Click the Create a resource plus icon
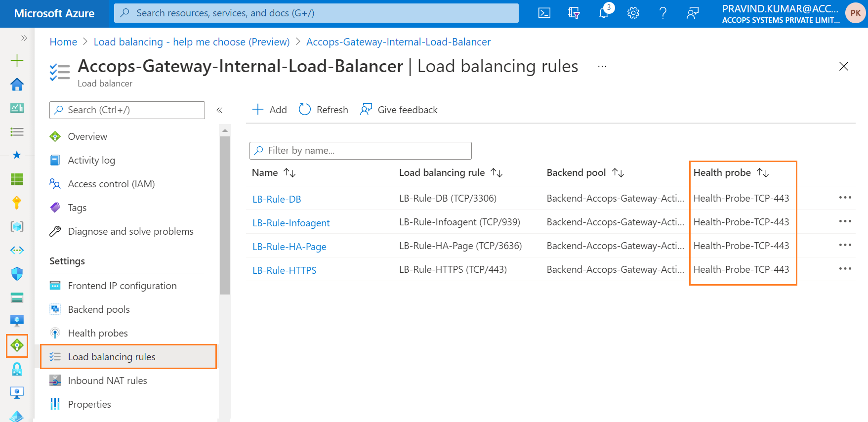This screenshot has height=422, width=868. 17,61
